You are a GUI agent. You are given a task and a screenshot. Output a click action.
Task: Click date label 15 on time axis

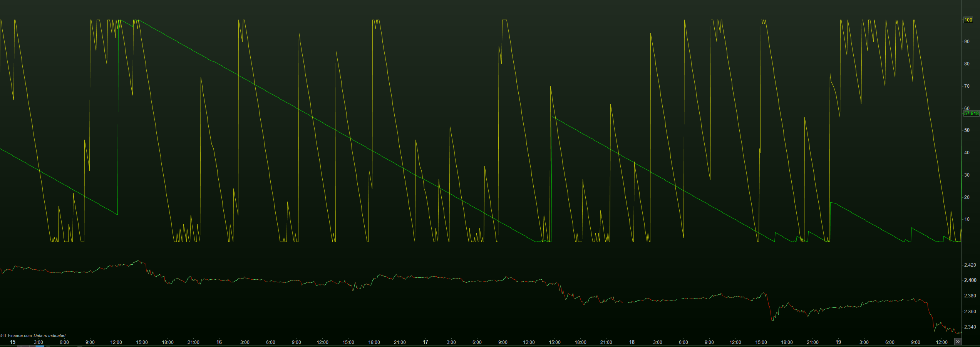pyautogui.click(x=13, y=342)
